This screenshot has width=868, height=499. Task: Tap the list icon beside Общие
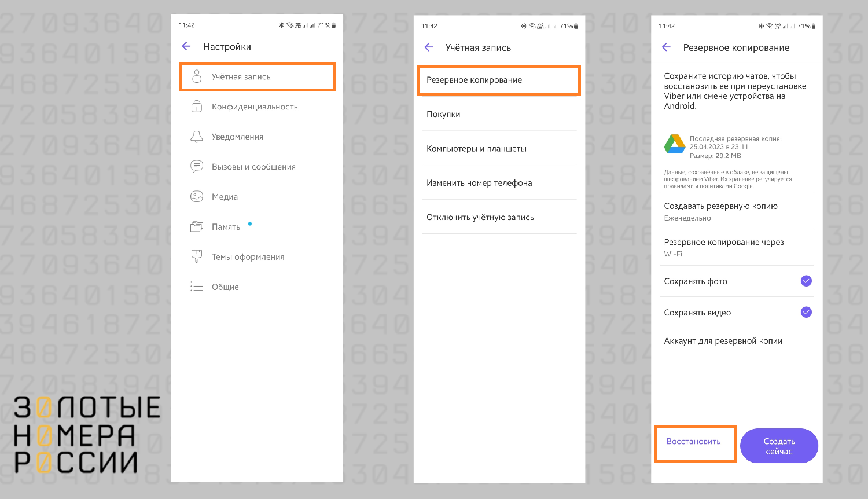(197, 287)
